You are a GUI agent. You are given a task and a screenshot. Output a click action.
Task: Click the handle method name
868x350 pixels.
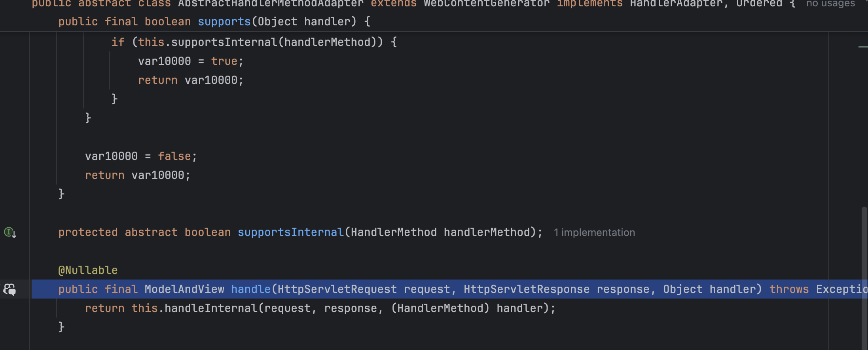251,289
